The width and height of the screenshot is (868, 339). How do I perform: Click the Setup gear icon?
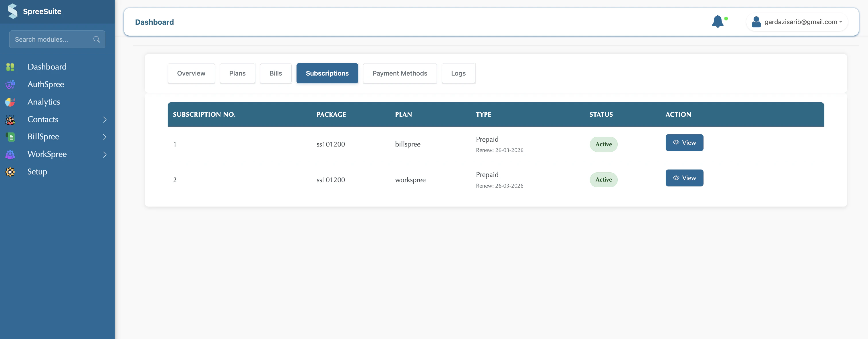click(x=10, y=172)
